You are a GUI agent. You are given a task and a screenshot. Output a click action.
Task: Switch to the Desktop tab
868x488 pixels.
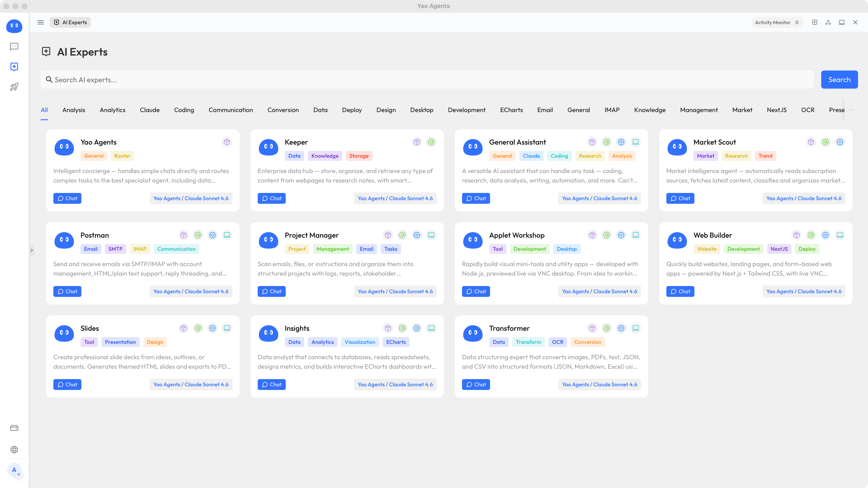pos(422,110)
